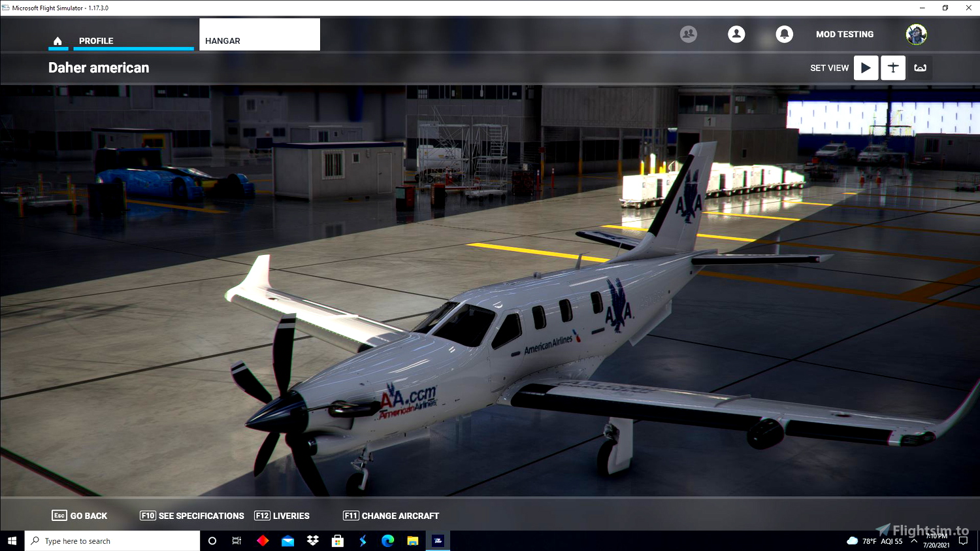The width and height of the screenshot is (980, 551).
Task: Click the MOD TESTING profile avatar picture
Action: (916, 34)
